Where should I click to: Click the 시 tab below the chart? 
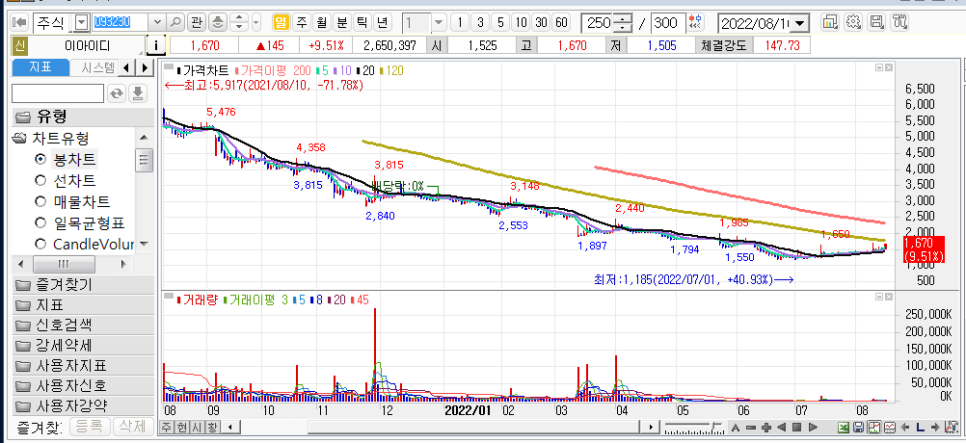(x=197, y=427)
